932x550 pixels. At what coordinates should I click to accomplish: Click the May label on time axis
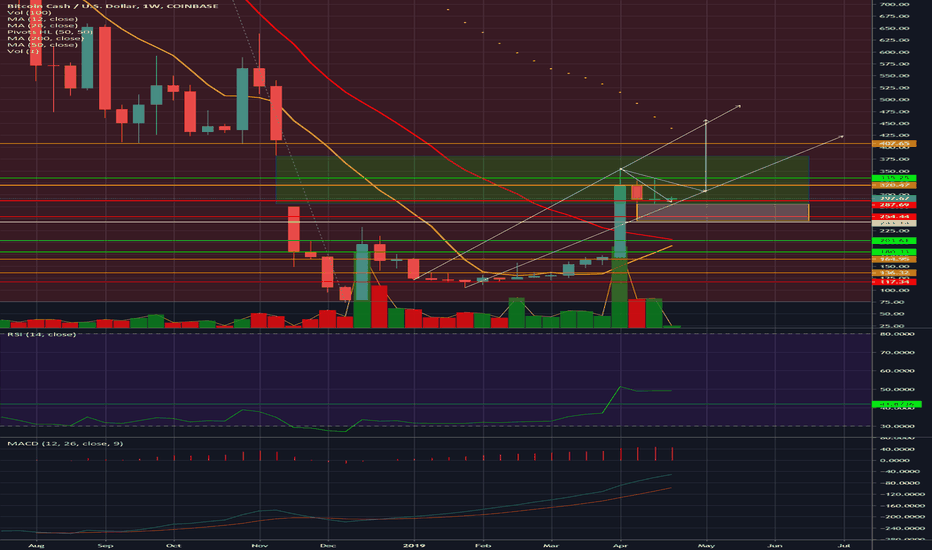(x=706, y=545)
